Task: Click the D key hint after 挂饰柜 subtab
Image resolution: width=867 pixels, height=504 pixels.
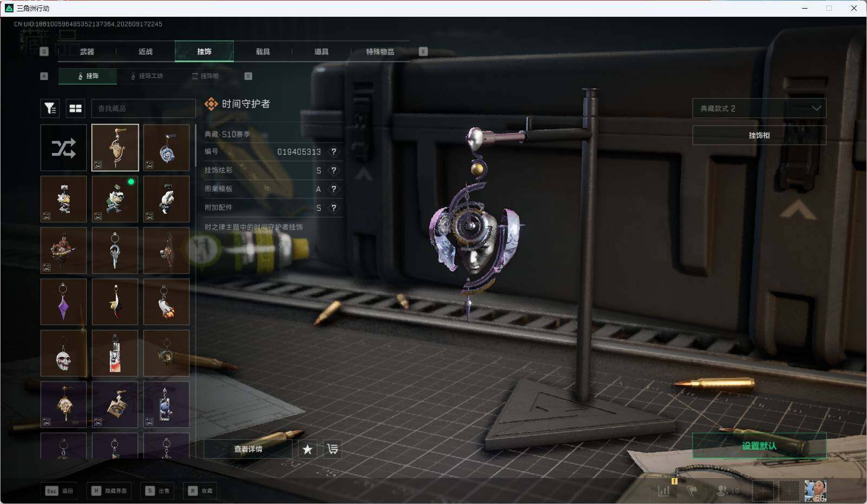Action: pos(248,76)
